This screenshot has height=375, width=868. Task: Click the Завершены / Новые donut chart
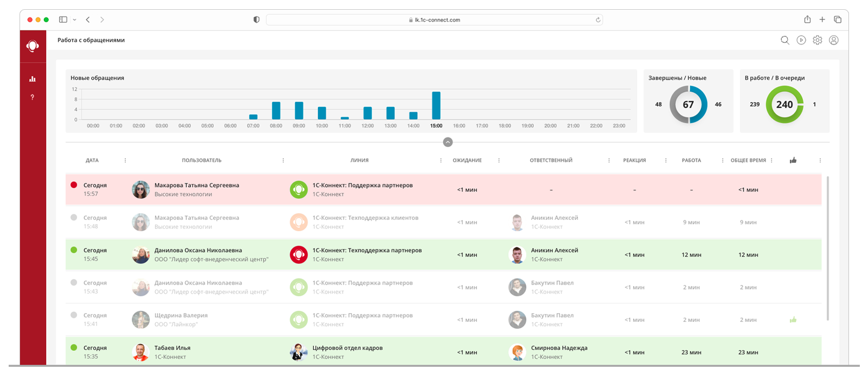(688, 105)
